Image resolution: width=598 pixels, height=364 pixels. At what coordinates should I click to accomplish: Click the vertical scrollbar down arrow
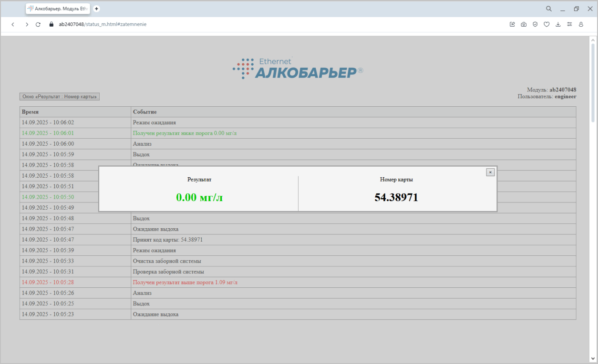tap(593, 358)
